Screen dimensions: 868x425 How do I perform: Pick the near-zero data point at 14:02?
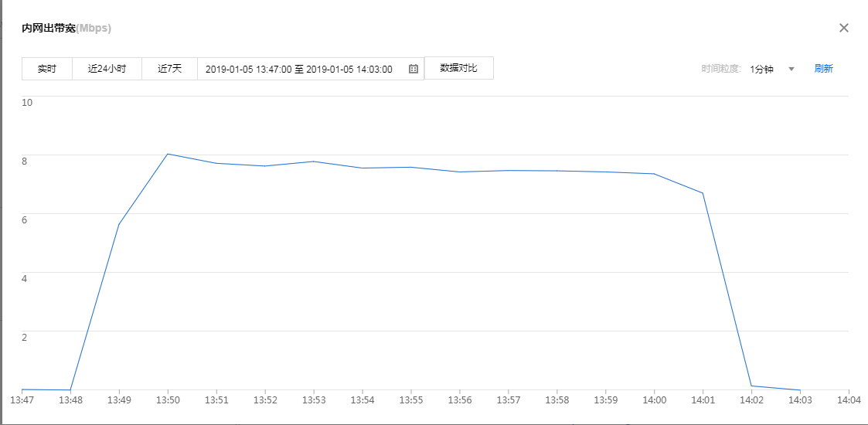click(x=751, y=386)
